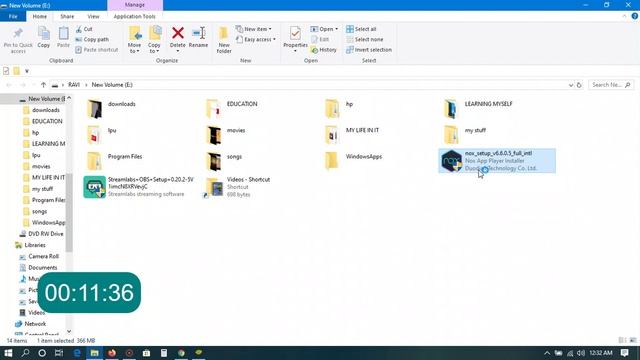This screenshot has width=640, height=360.
Task: Show hidden system tray icons
Action: pos(547,353)
